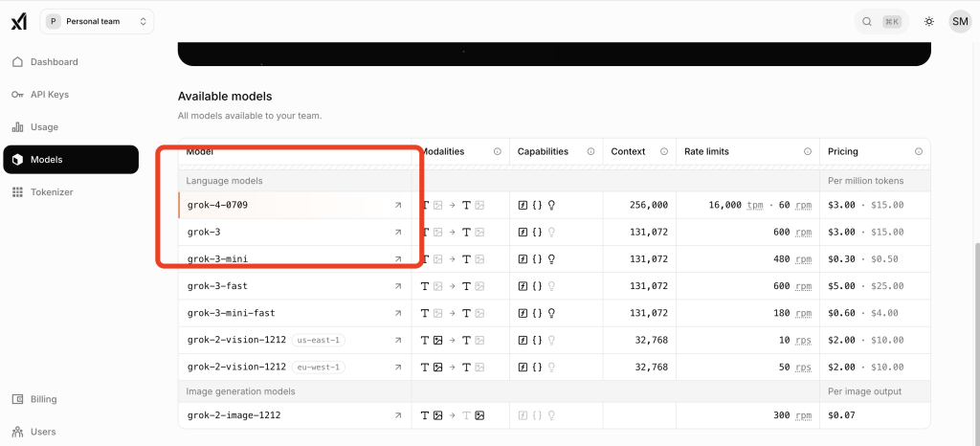
Task: Open Users in the sidebar
Action: pyautogui.click(x=42, y=432)
